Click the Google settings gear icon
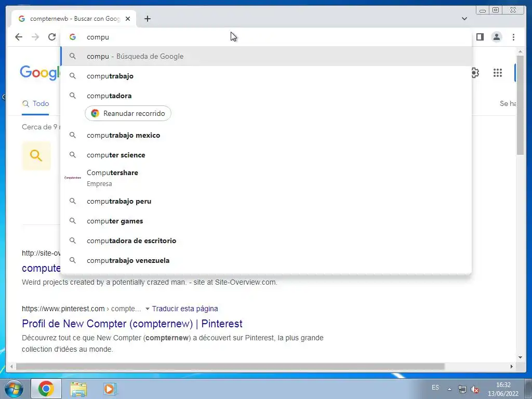Screen dimensions: 532x399 [x=475, y=73]
